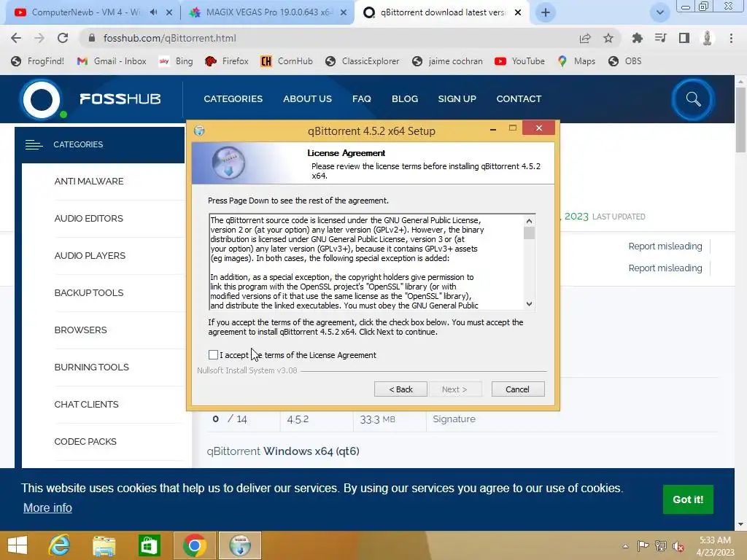Cancel the qBittorrent setup
The width and height of the screenshot is (747, 560).
click(x=518, y=389)
